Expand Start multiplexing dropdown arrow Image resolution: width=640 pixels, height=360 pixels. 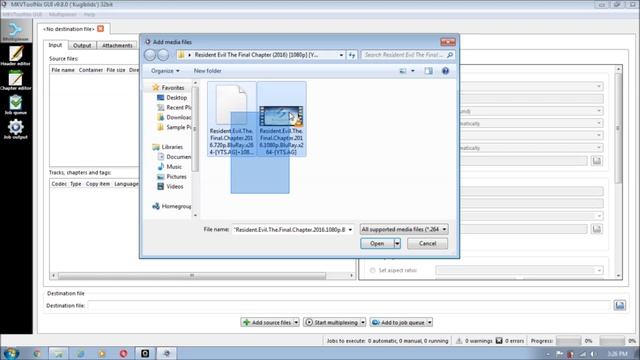click(x=363, y=322)
